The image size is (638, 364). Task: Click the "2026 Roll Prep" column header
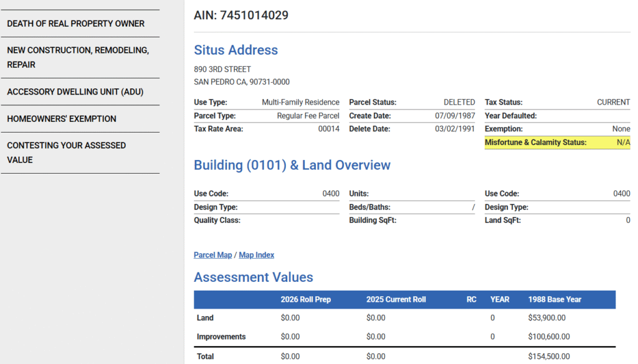305,299
